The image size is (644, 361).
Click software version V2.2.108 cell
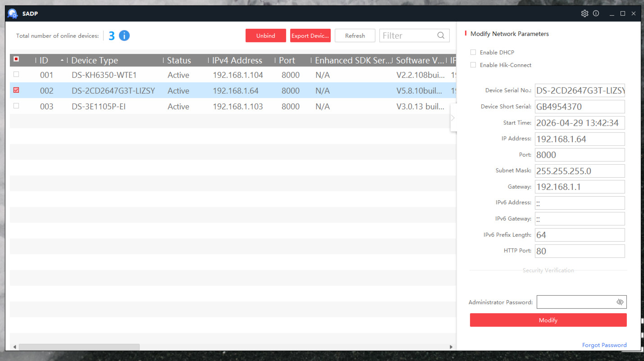tap(420, 75)
